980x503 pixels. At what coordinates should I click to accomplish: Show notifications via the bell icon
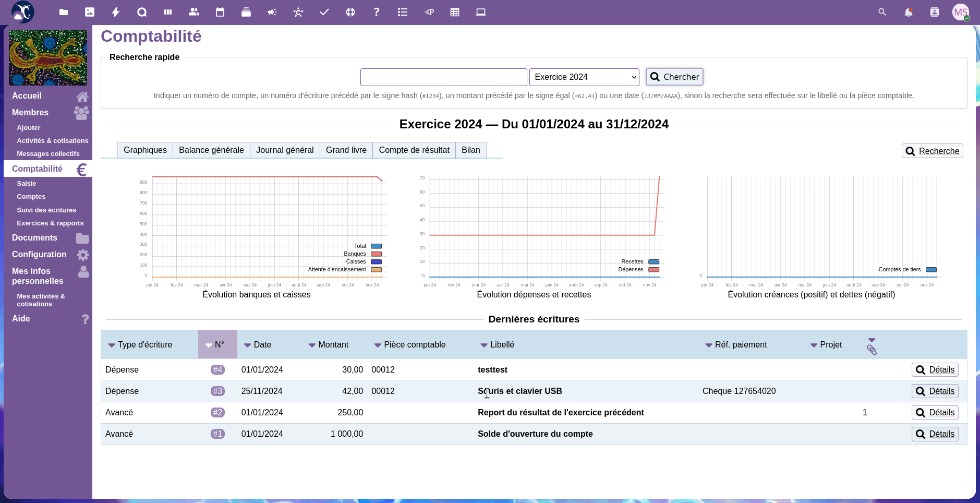pos(908,12)
